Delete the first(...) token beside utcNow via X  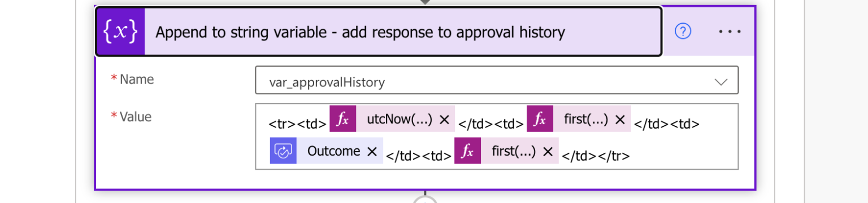tap(620, 120)
